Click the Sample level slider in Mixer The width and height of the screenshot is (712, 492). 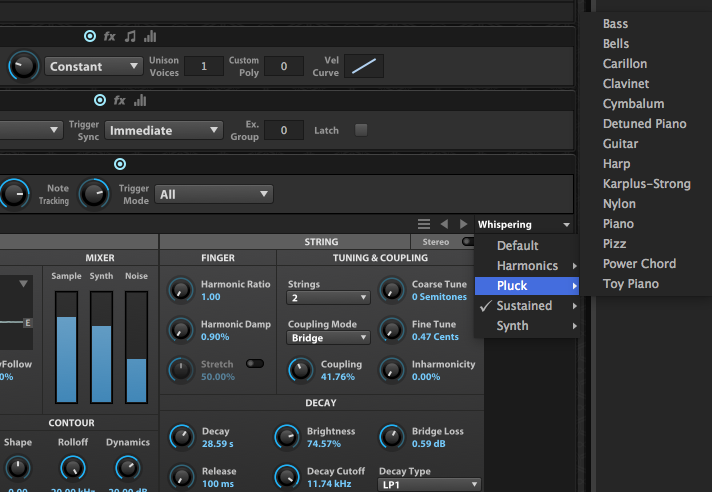(x=66, y=347)
